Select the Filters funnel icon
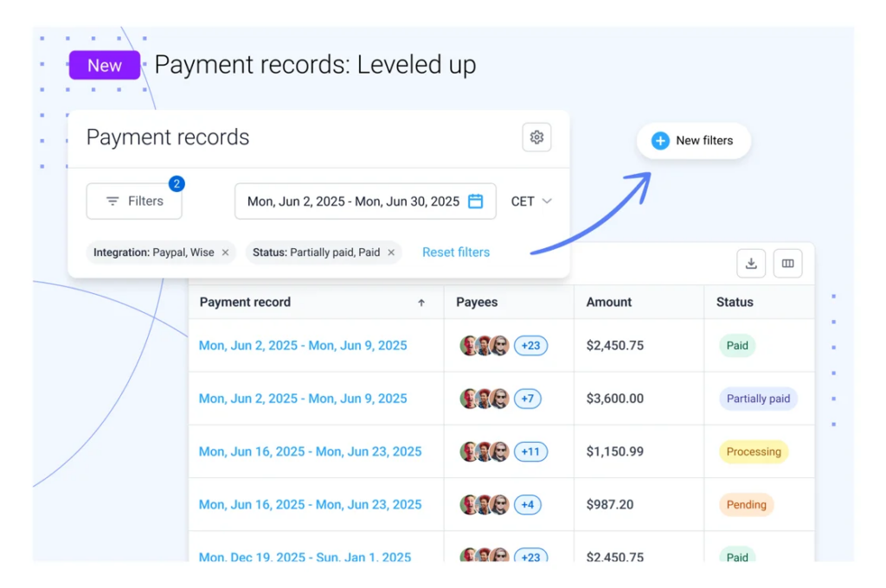 click(x=113, y=201)
